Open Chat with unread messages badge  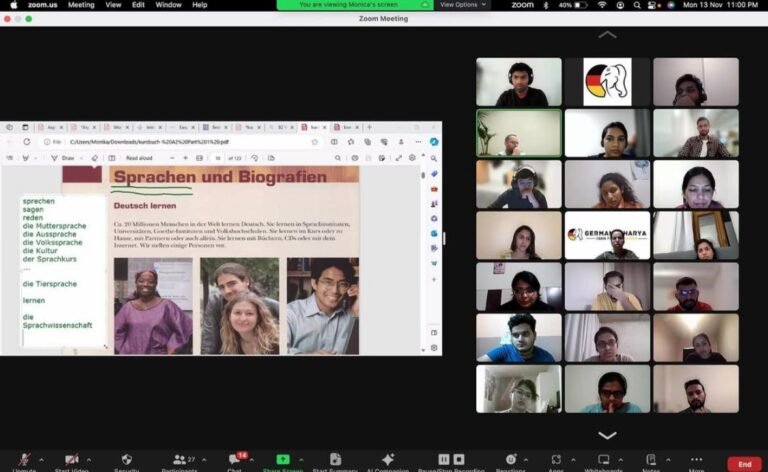(235, 459)
